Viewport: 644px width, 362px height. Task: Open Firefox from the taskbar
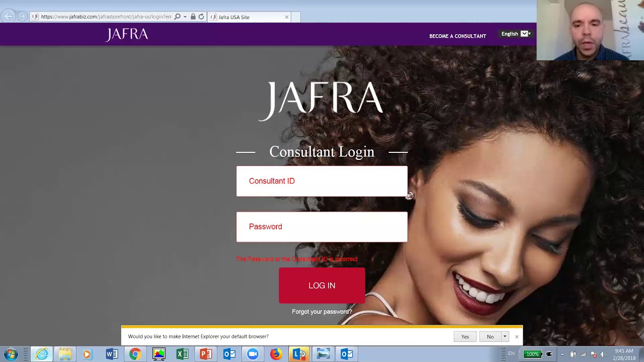pyautogui.click(x=276, y=354)
